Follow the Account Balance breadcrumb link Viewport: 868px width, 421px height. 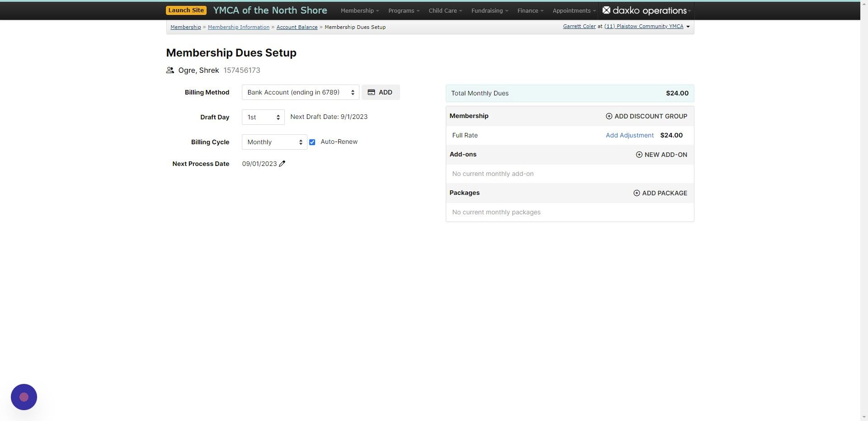tap(297, 27)
